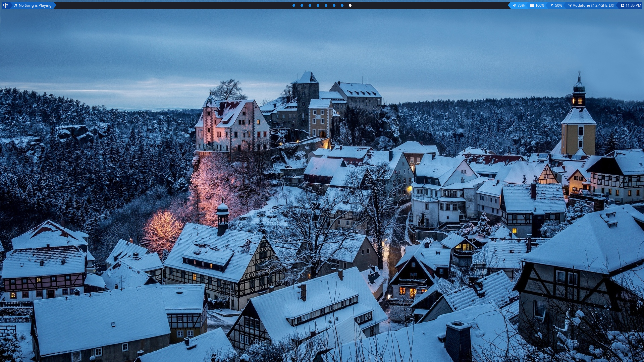Click the brightness sun icon
This screenshot has width=644, height=362.
pyautogui.click(x=552, y=5)
